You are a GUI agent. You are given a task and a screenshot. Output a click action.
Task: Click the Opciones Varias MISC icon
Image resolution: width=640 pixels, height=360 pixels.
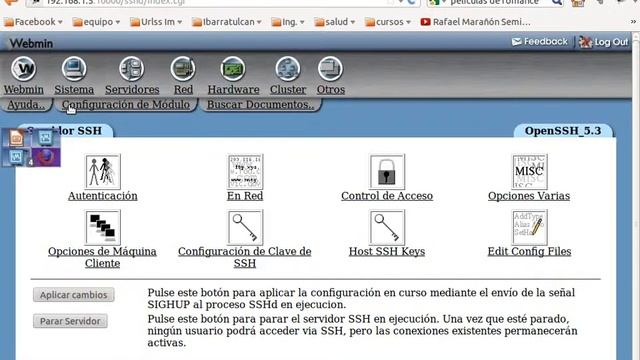click(x=529, y=171)
